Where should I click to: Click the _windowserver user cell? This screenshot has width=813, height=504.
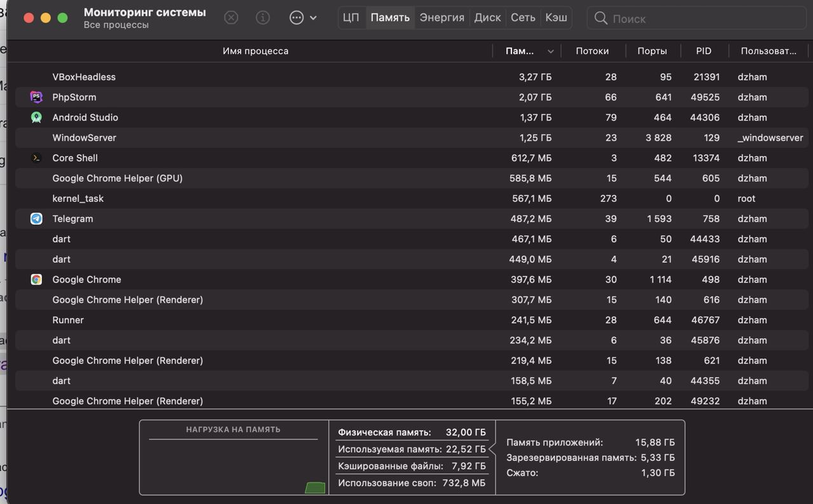click(x=770, y=138)
